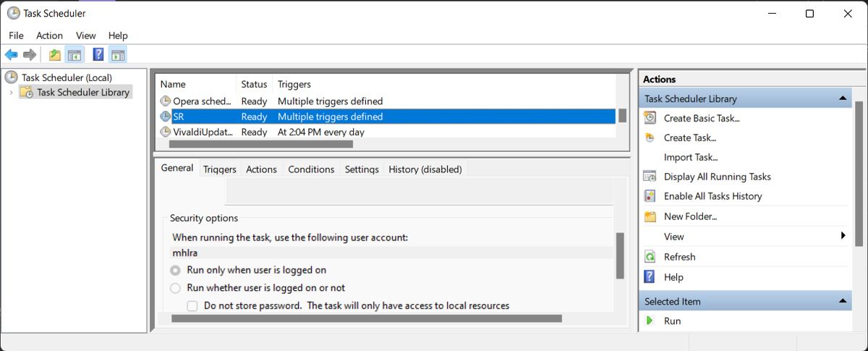Click the mhlra user account field
868x351 pixels.
391,253
